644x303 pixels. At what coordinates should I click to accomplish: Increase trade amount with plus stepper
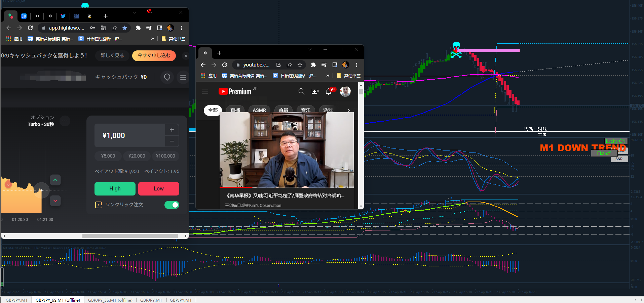click(x=172, y=130)
